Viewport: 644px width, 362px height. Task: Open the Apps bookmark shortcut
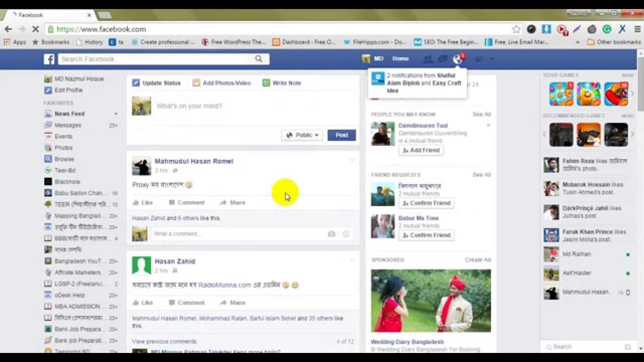tap(15, 42)
